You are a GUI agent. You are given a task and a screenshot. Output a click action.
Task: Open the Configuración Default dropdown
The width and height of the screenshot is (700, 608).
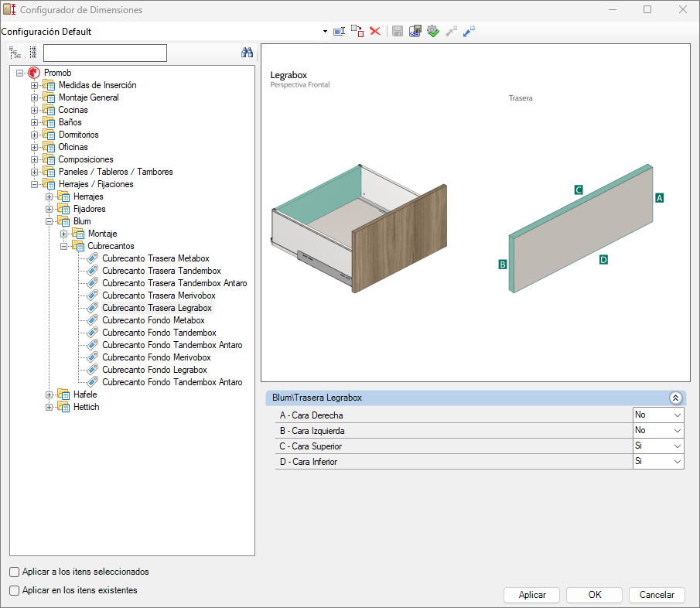(x=324, y=32)
